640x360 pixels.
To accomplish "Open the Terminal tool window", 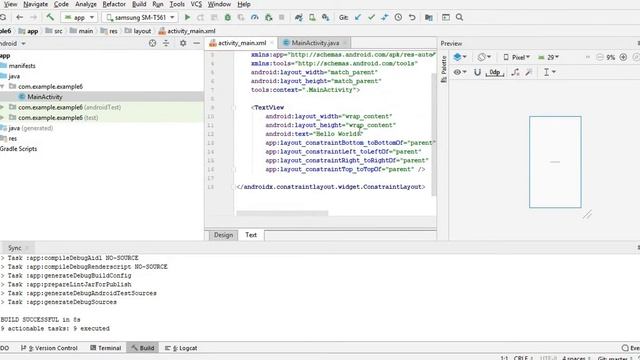I will (105, 348).
